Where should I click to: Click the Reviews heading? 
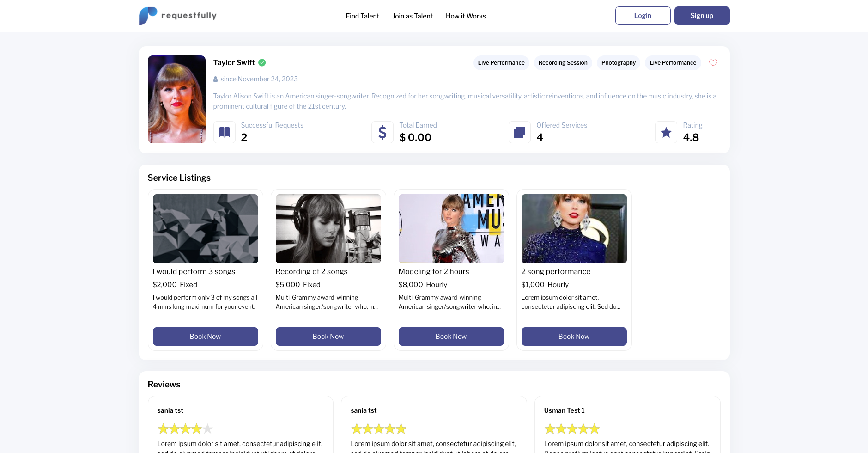coord(164,385)
